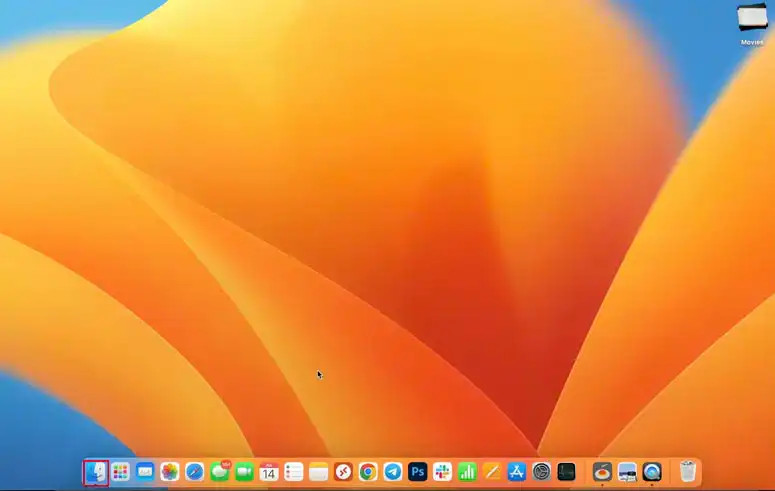775x491 pixels.
Task: Open Finder from the Dock
Action: [x=96, y=471]
